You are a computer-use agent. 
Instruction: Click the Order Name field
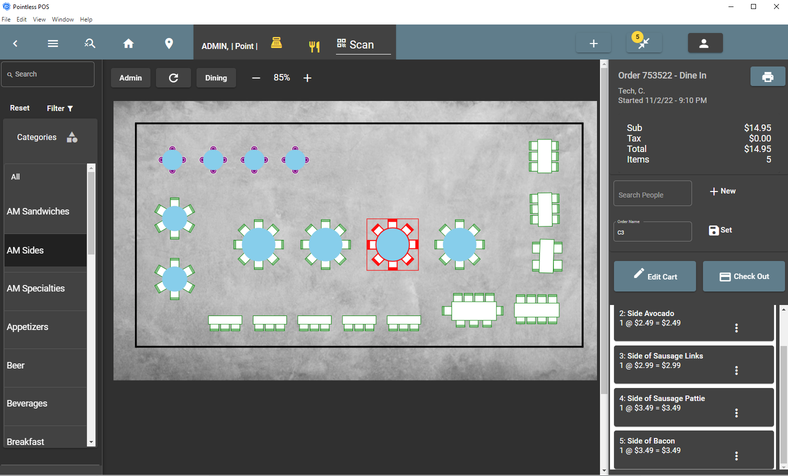click(652, 231)
